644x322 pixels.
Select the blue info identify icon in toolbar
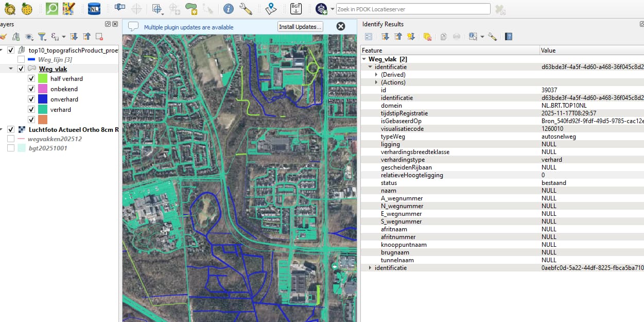pyautogui.click(x=229, y=8)
